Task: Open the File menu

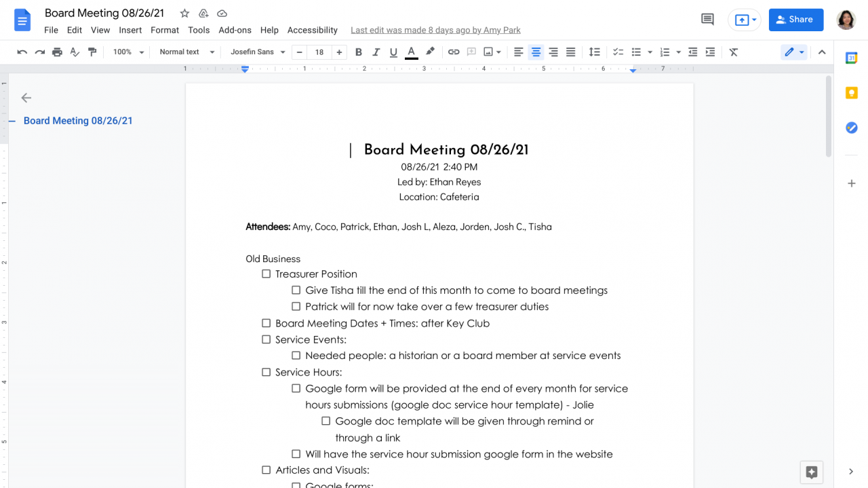Action: click(x=51, y=30)
